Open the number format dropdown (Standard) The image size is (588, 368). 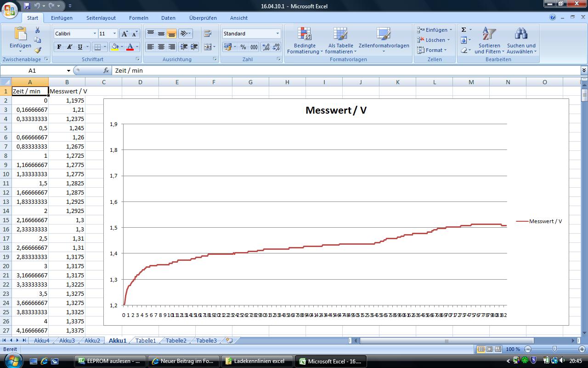coord(277,34)
